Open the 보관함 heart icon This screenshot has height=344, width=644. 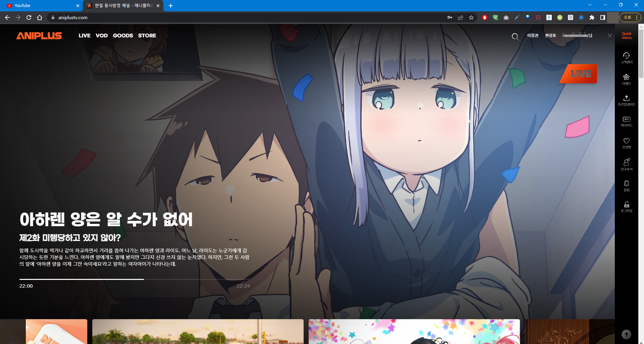point(626,143)
